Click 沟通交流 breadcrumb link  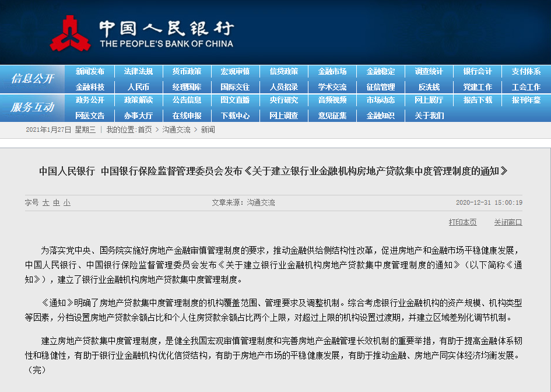pyautogui.click(x=176, y=129)
